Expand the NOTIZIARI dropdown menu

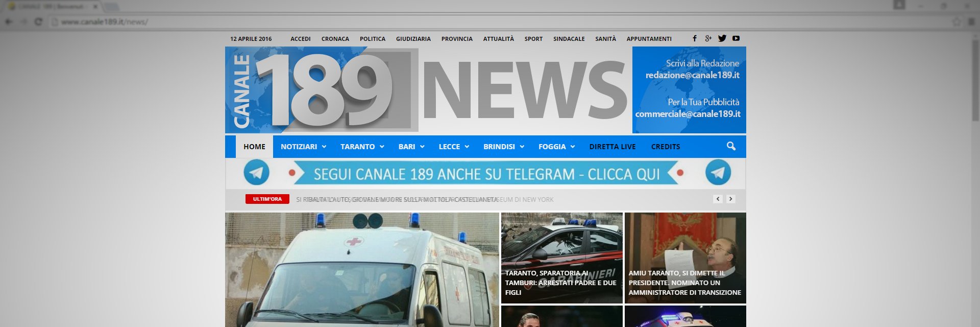click(x=303, y=147)
